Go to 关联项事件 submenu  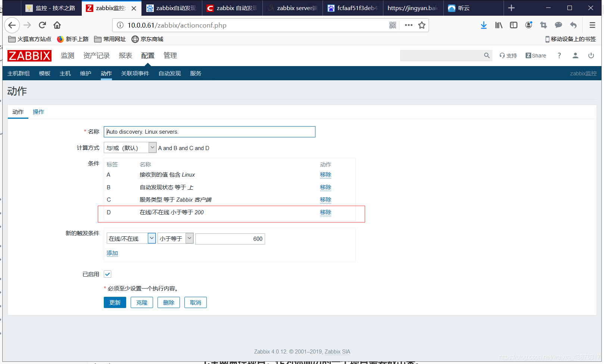(x=135, y=73)
